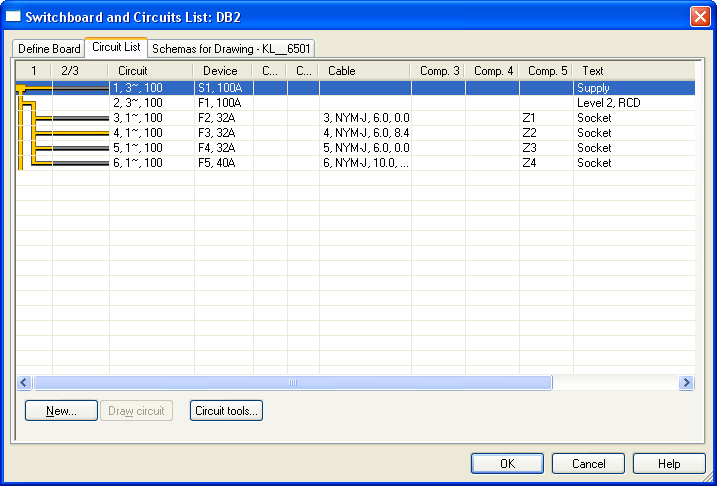Close the Switchboard and Circuits List dialog
This screenshot has height=486, width=717.
[699, 17]
